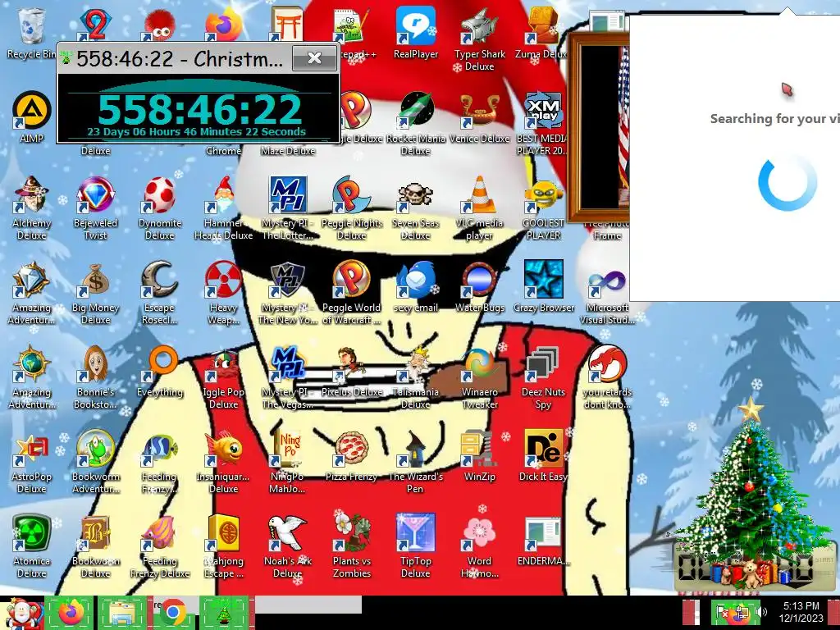This screenshot has height=630, width=840.
Task: Click the taskbar clock 5:13 PM
Action: [x=801, y=612]
